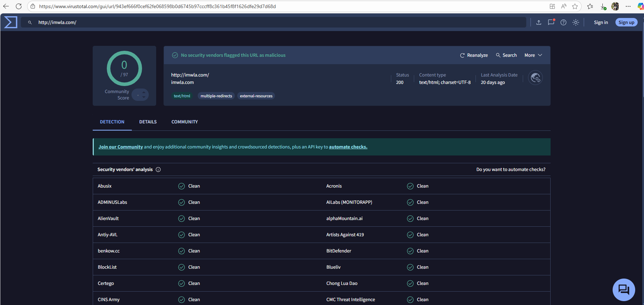Click the Sign up button
Image resolution: width=644 pixels, height=305 pixels.
[626, 23]
